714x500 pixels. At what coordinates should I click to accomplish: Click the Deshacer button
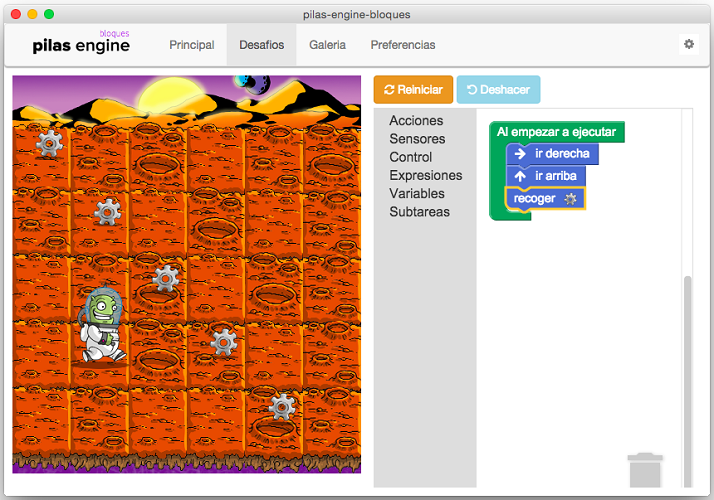coord(499,90)
